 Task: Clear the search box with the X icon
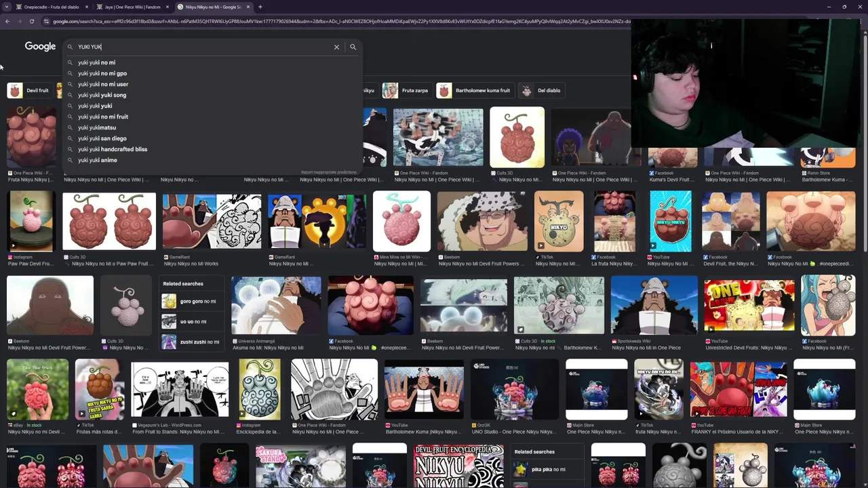coord(336,47)
